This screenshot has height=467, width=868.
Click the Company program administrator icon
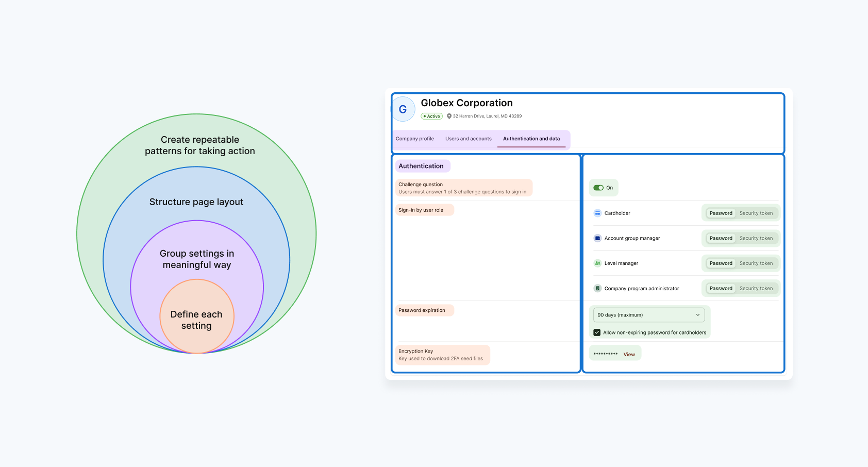[597, 289]
